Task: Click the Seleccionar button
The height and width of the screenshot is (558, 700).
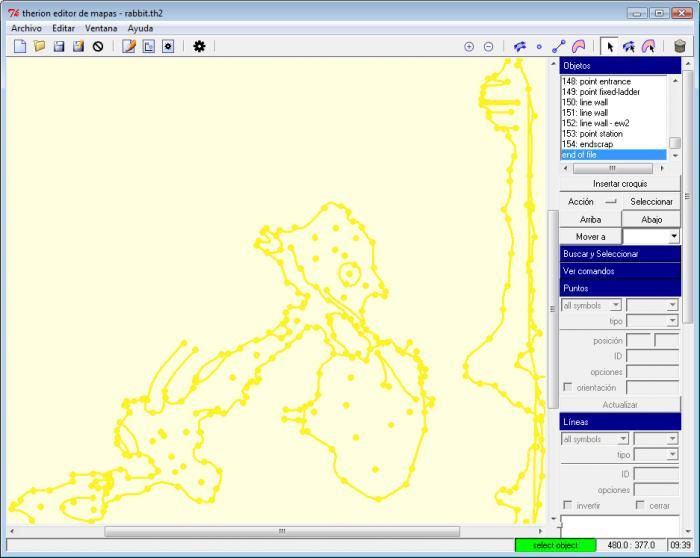Action: pos(651,201)
